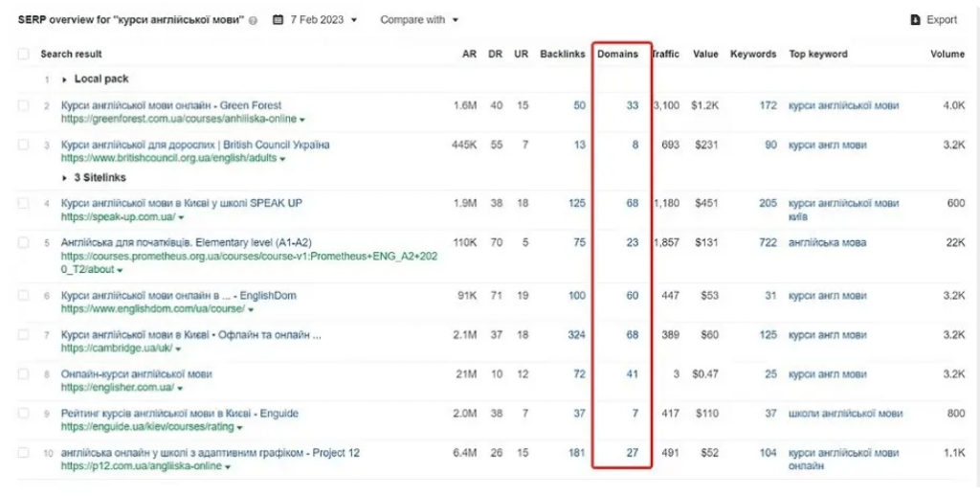980x496 pixels.
Task: Open the speak-up.com.ua URL dropdown arrow
Action: pyautogui.click(x=181, y=217)
